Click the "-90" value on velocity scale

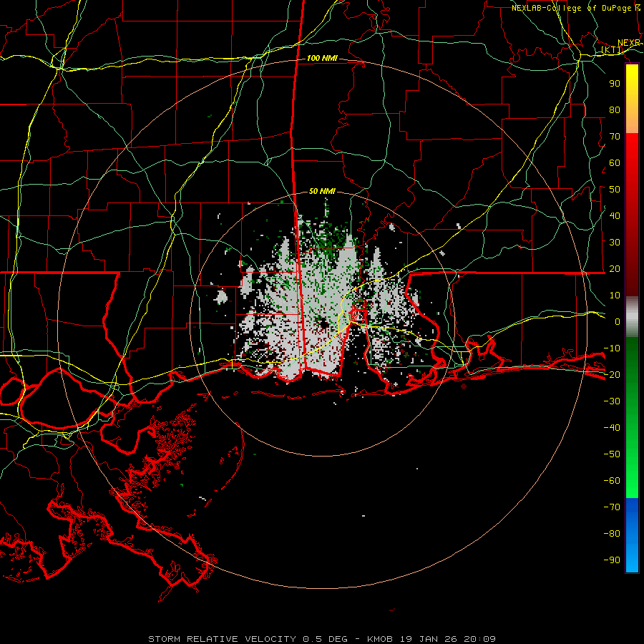click(x=612, y=560)
